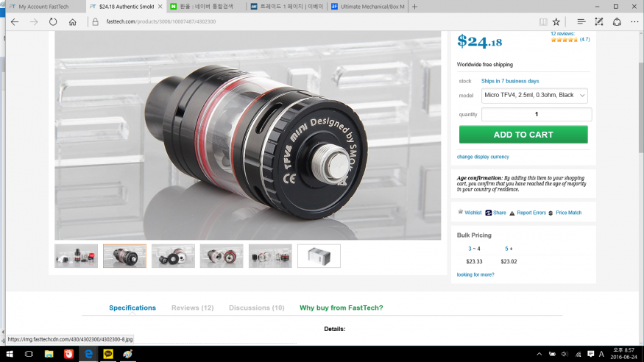Open the Edge Hub panel
The image size is (644, 362).
click(x=581, y=22)
